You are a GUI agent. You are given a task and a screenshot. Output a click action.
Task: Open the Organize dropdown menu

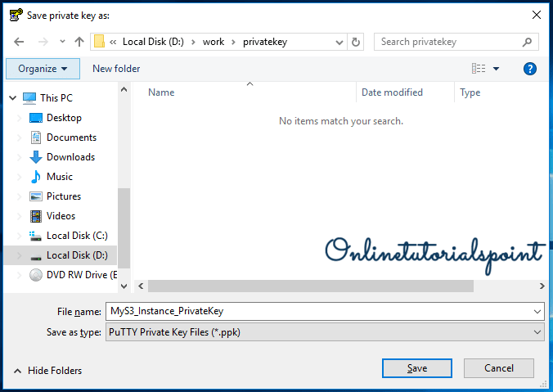click(43, 69)
